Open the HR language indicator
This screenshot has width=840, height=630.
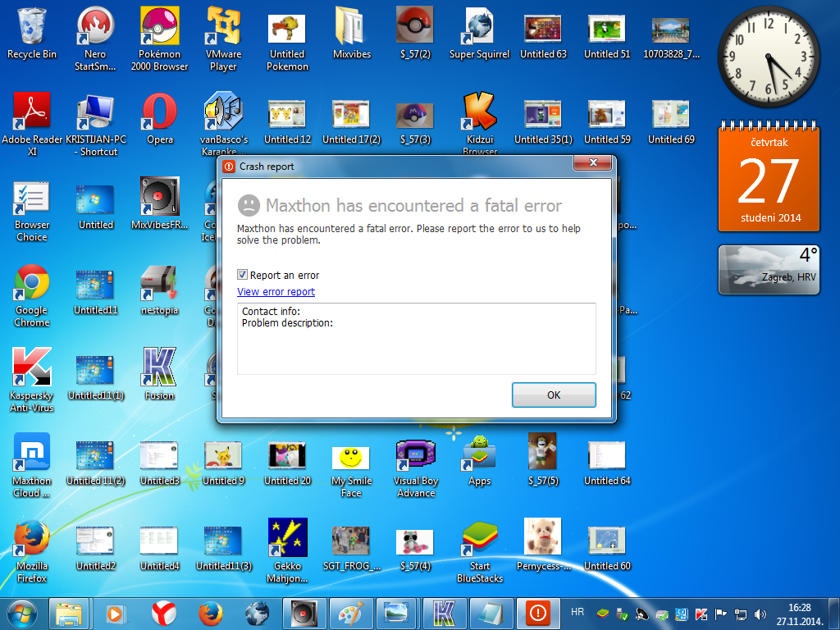577,612
